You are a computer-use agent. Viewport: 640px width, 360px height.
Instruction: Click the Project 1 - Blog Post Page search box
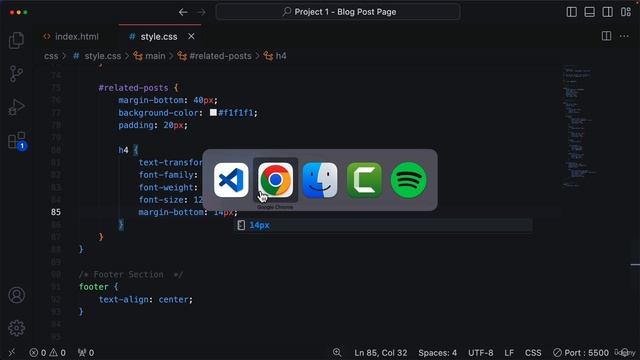pyautogui.click(x=338, y=12)
